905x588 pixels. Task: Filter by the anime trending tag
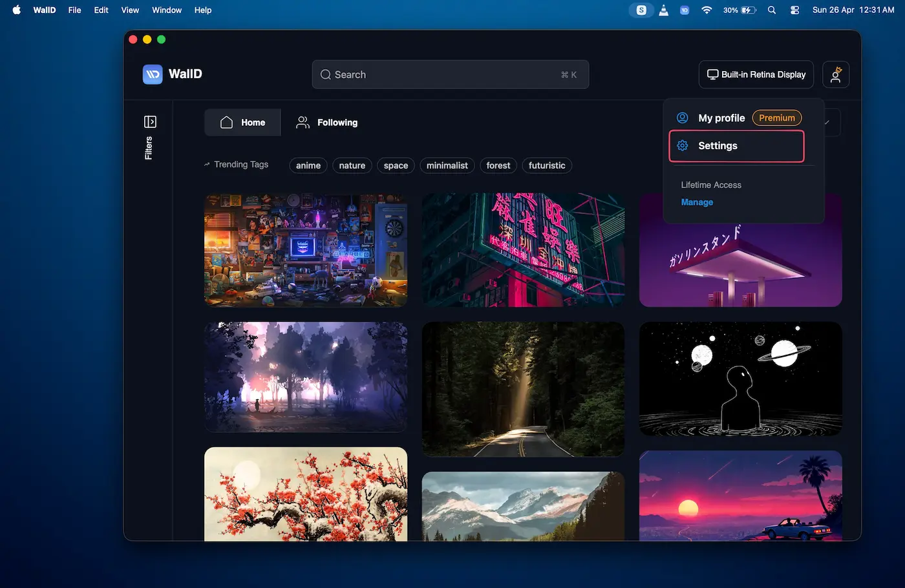click(x=308, y=166)
